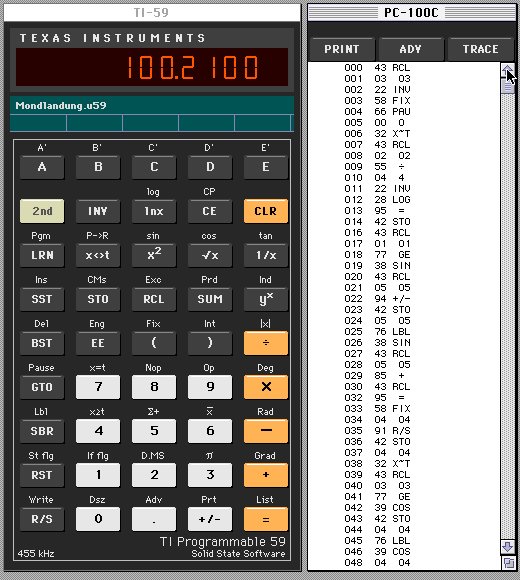Click the PC-100C scrollbar thumb
Image resolution: width=520 pixels, height=580 pixels.
tap(507, 86)
